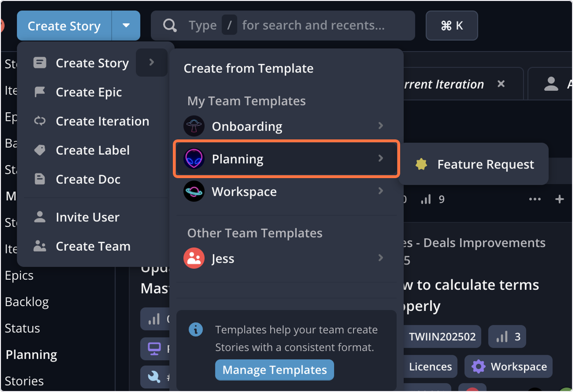Click the Manage Templates button
The height and width of the screenshot is (392, 573).
point(275,370)
